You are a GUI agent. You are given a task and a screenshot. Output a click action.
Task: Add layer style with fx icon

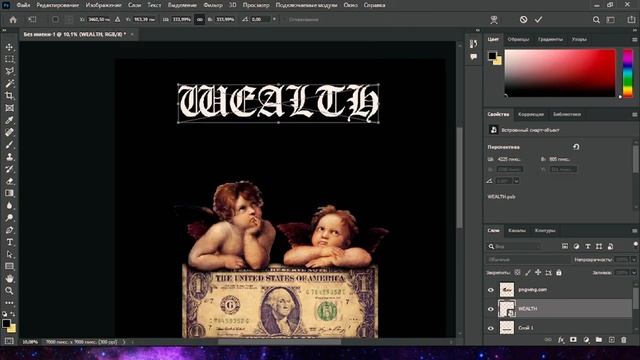(x=561, y=340)
